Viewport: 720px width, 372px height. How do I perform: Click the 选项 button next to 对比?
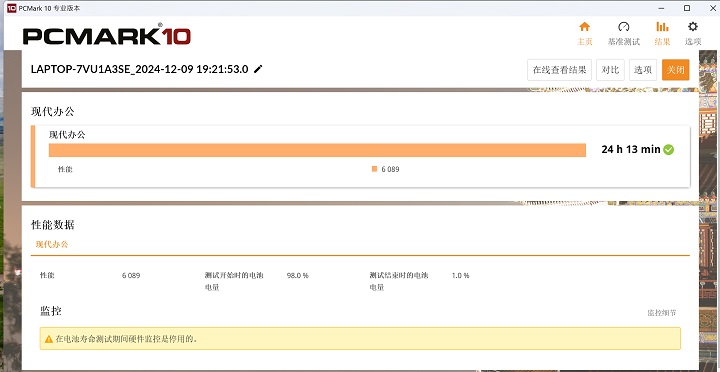pos(643,70)
